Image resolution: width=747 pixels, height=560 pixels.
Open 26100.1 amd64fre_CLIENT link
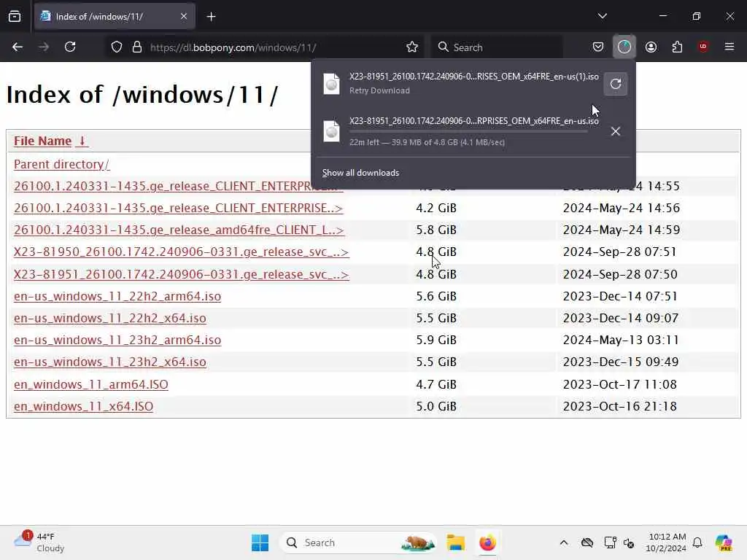(x=179, y=230)
